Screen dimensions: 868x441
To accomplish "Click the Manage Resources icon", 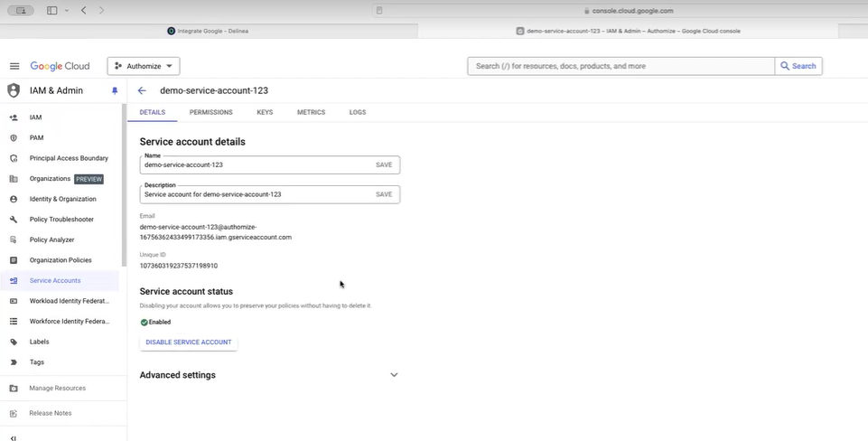I will (14, 388).
